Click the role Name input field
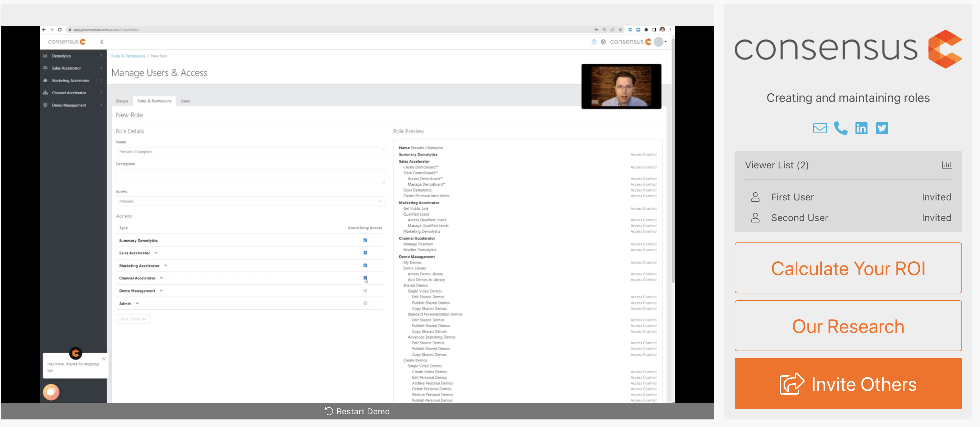 [250, 152]
